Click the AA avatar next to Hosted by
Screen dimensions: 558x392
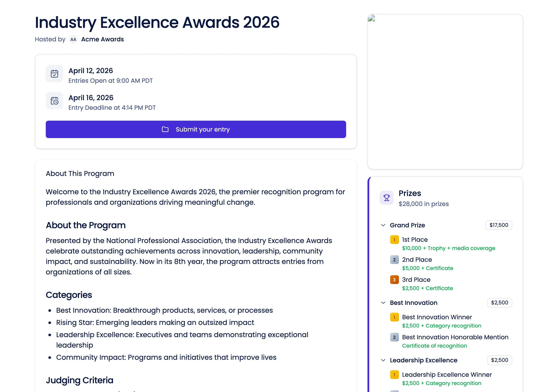(73, 39)
